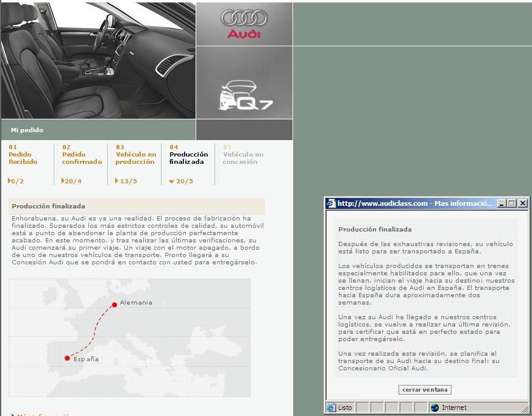Screen dimensions: 532x416
Task: Click the España map label
Action: click(x=86, y=359)
